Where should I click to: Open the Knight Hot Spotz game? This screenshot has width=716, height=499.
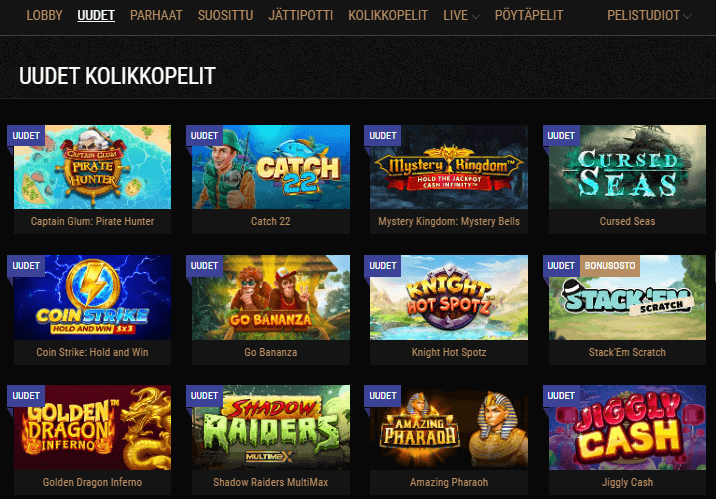coord(449,297)
